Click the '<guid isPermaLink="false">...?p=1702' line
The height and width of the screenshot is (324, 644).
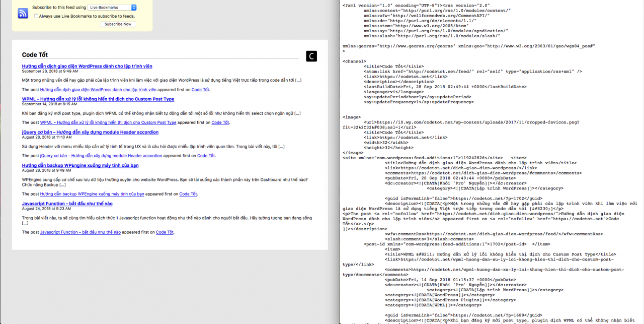tap(463, 198)
